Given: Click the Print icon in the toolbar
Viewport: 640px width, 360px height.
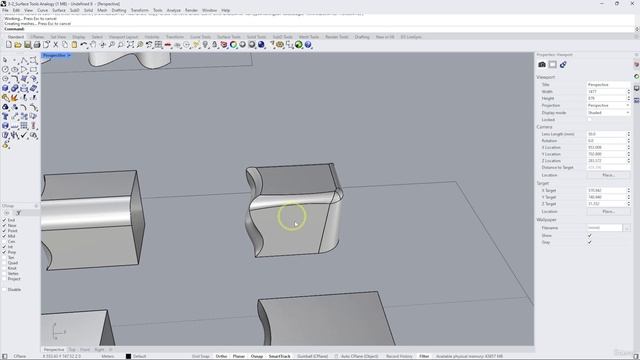Looking at the screenshot, I should (37, 44).
